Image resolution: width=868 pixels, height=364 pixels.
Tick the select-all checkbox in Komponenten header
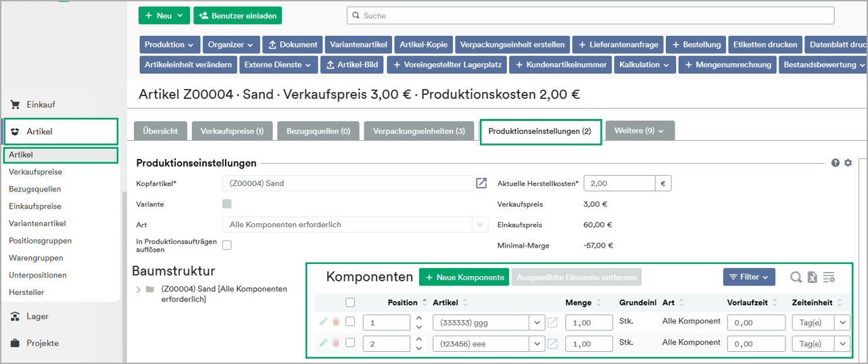click(x=350, y=302)
